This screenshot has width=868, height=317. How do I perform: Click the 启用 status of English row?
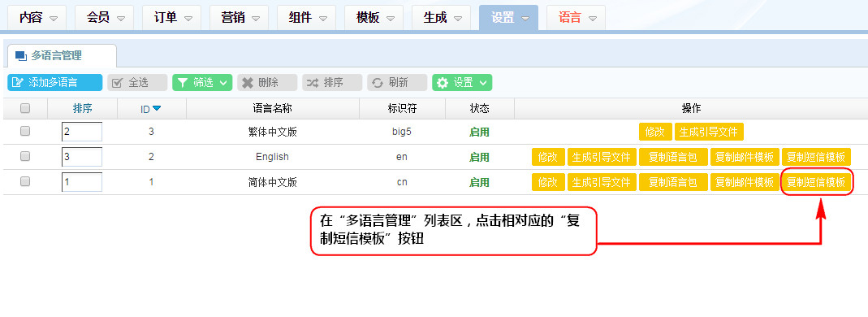click(x=479, y=157)
